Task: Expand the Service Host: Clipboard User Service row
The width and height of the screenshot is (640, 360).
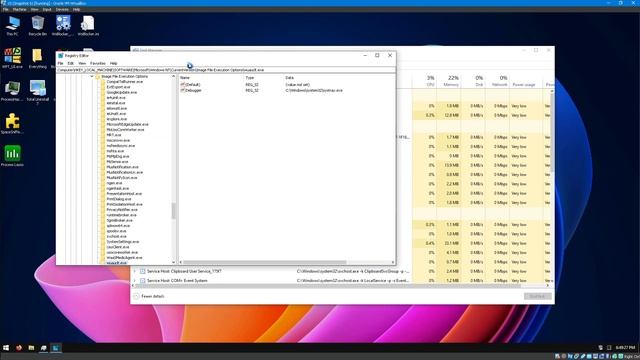Action: click(x=135, y=271)
